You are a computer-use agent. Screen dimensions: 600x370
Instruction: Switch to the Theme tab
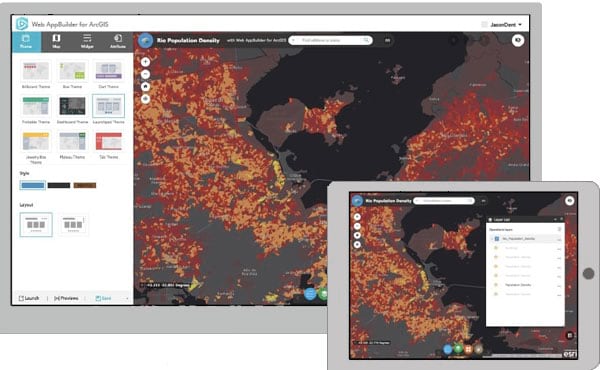[x=26, y=42]
